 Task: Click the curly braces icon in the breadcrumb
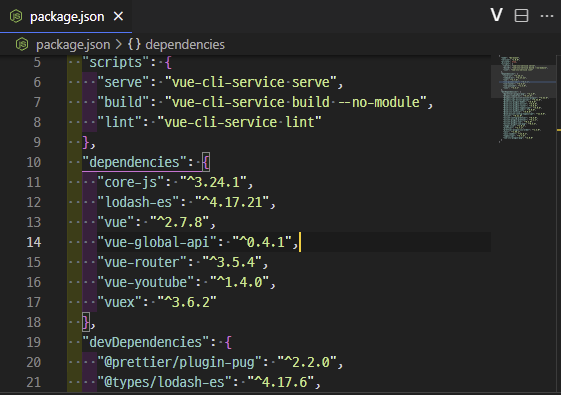tap(134, 45)
